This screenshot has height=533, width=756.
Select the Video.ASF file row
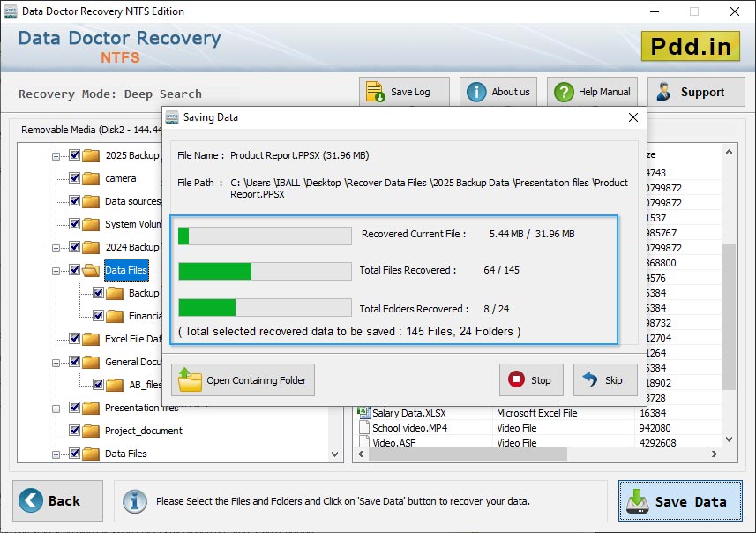(539, 442)
